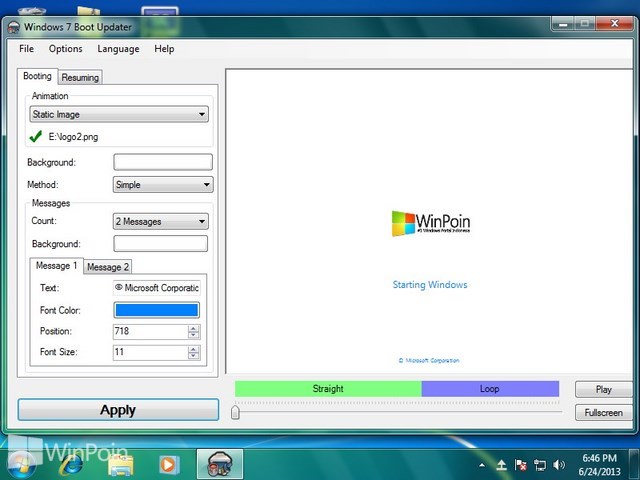Image resolution: width=640 pixels, height=480 pixels.
Task: Expand the Static Image animation dropdown
Action: point(119,114)
